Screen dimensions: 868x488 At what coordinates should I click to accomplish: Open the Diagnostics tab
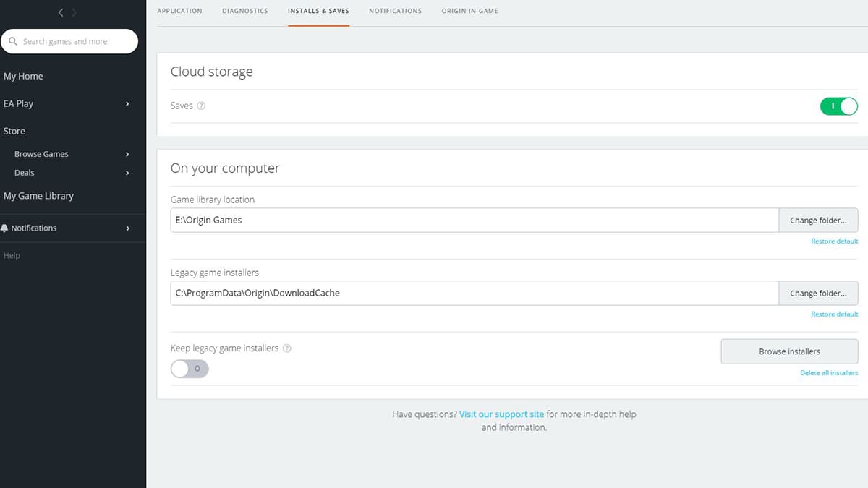245,11
